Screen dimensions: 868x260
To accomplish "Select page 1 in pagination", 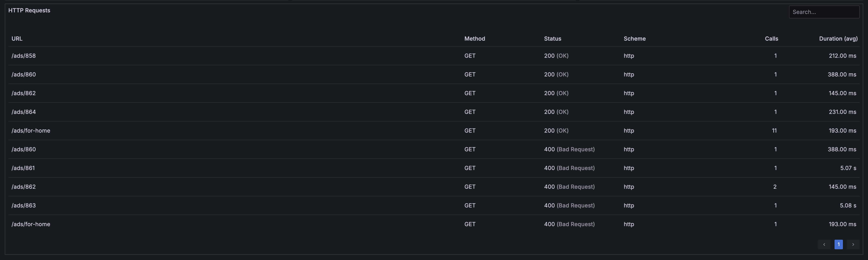I will tap(838, 244).
